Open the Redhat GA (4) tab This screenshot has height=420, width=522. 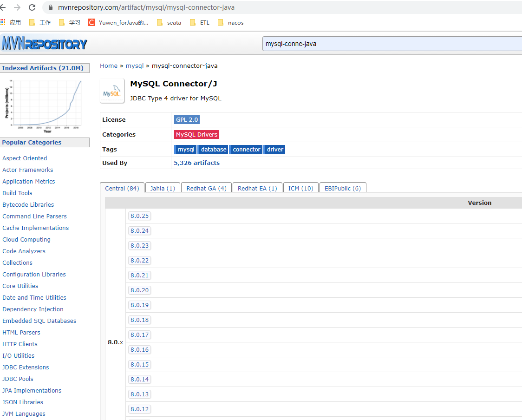206,188
